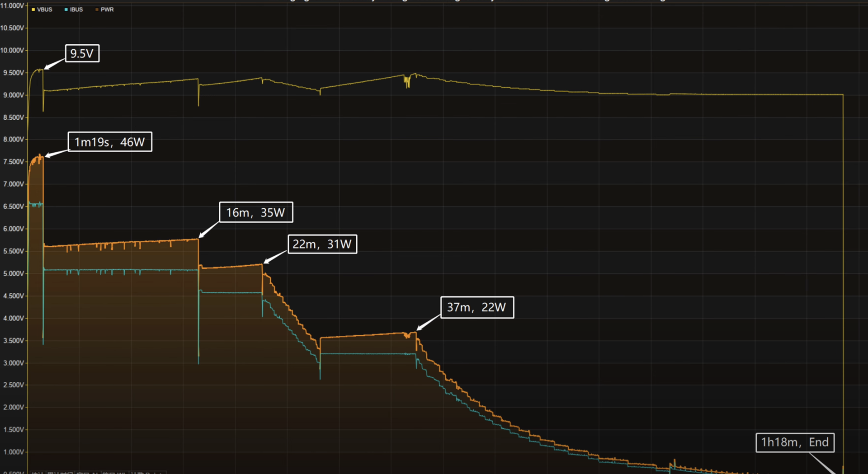This screenshot has width=868, height=474.
Task: Click the 10.000V axis tick label
Action: click(12, 50)
